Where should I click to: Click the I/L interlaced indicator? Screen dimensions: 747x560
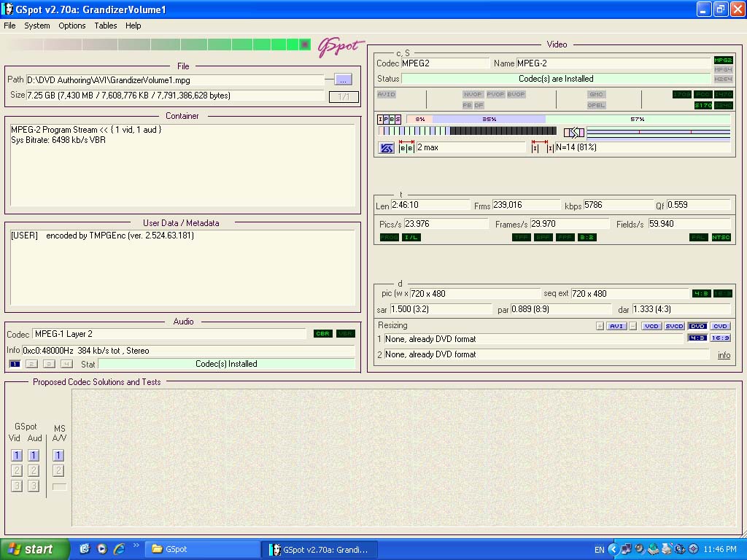tap(411, 237)
